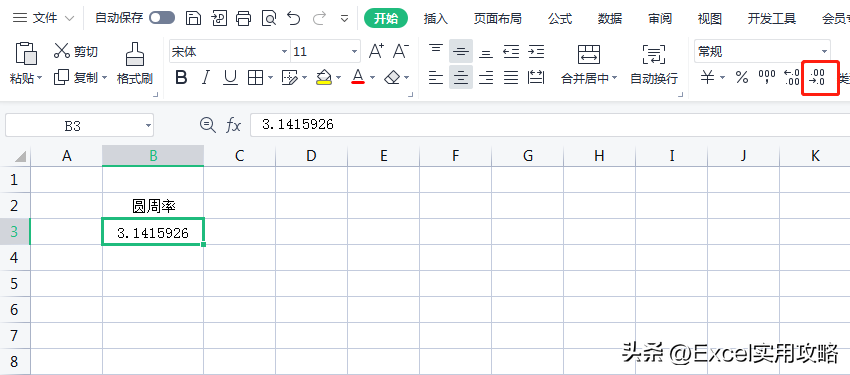Click the Paste clipboard icon
850x375 pixels.
coord(26,53)
